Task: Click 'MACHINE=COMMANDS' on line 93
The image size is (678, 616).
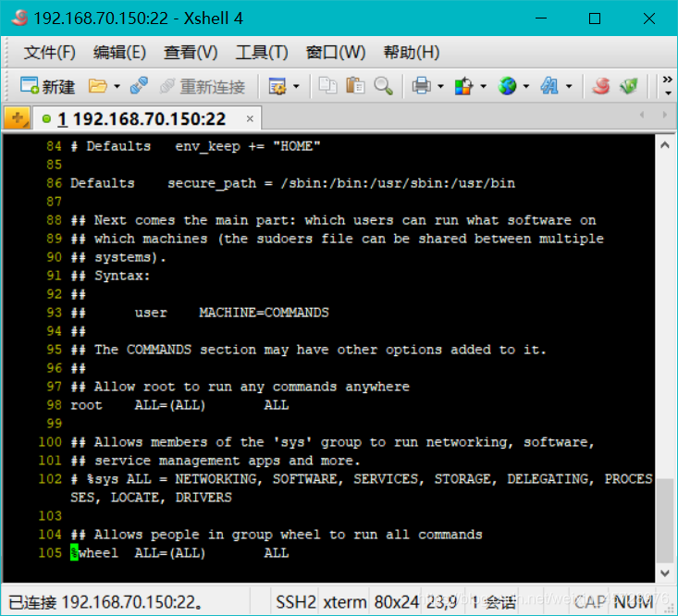Action: pos(265,313)
